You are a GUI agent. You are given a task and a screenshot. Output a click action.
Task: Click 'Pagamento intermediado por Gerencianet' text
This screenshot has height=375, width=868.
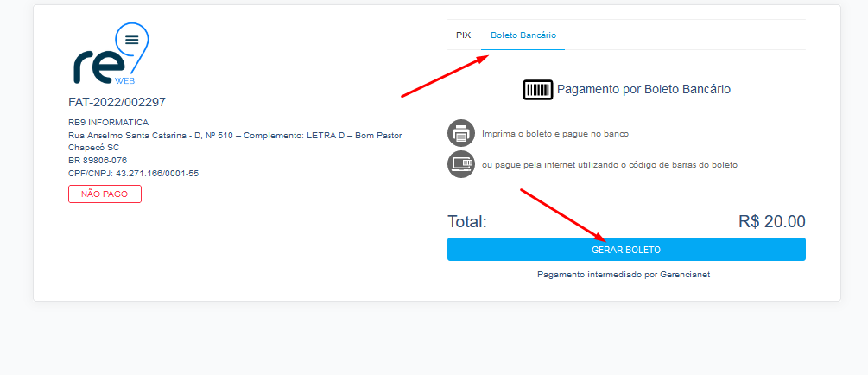[x=624, y=275]
